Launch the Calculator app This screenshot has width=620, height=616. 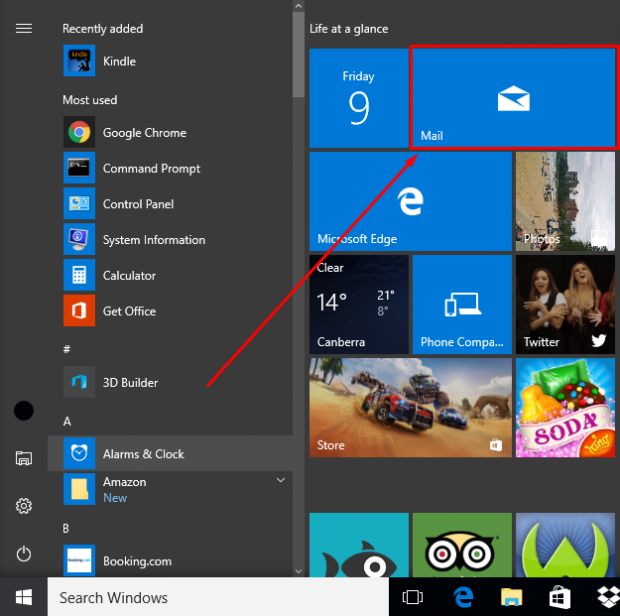tap(170, 275)
